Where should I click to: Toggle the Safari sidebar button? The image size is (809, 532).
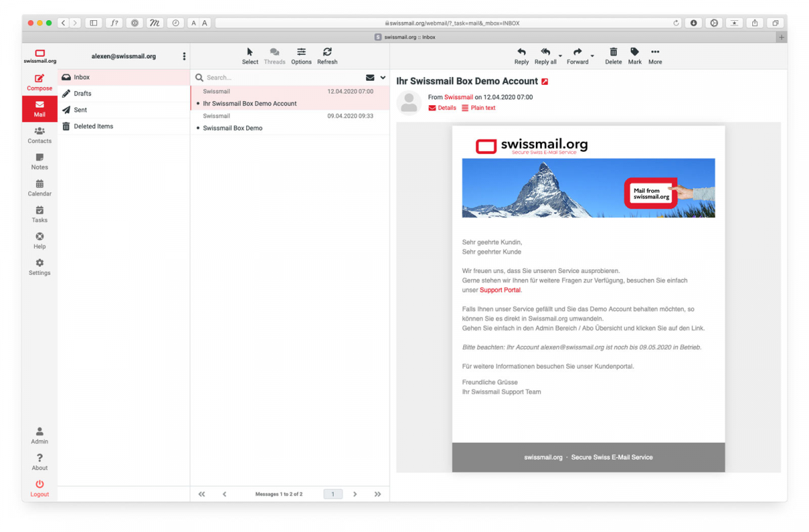tap(94, 23)
